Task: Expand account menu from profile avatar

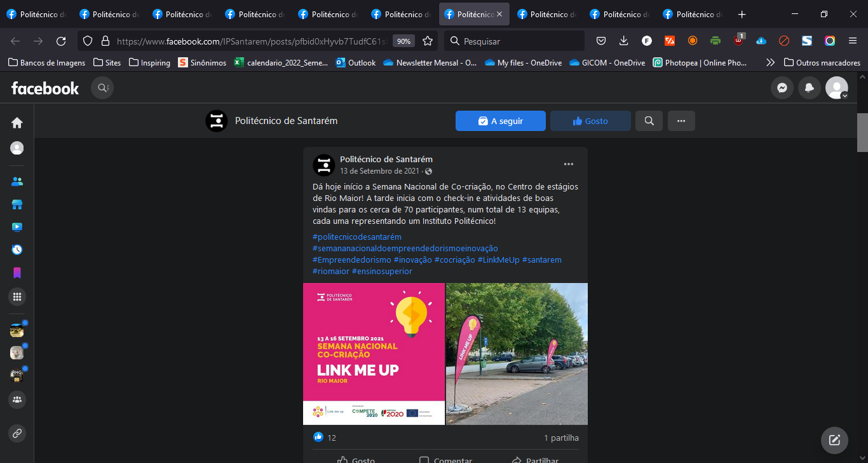Action: click(836, 88)
